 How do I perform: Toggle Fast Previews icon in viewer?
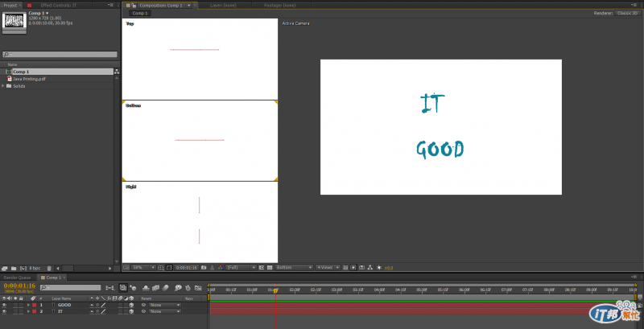point(353,268)
